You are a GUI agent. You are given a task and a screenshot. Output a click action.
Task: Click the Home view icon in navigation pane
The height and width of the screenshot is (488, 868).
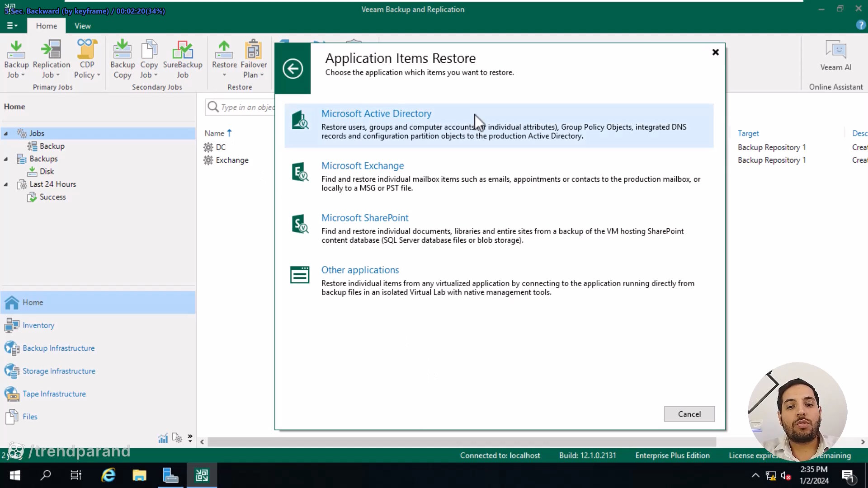(12, 302)
